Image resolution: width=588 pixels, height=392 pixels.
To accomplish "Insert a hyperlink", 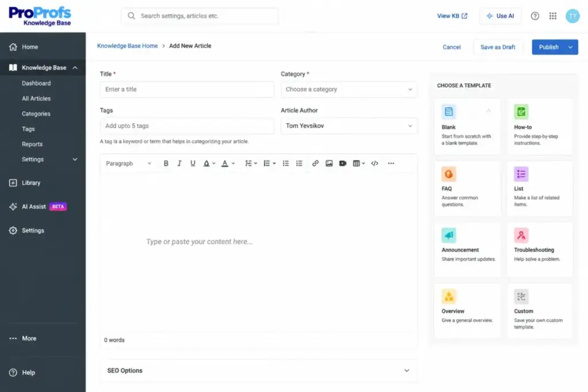I will click(315, 164).
